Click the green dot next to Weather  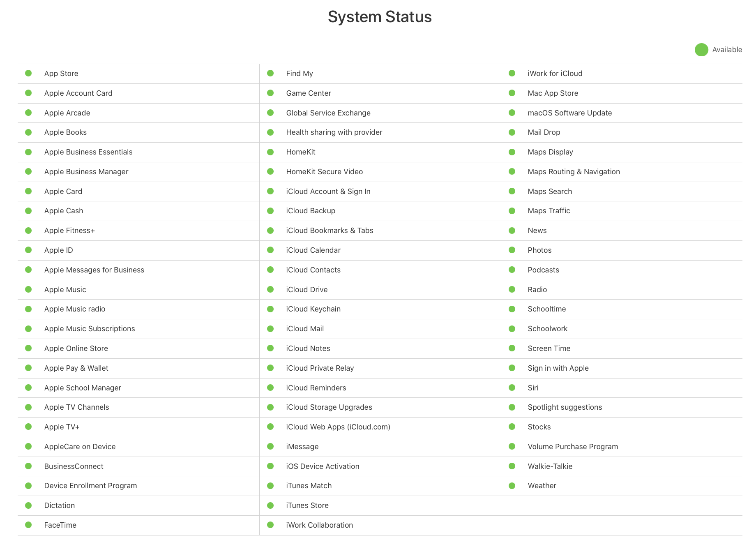512,486
